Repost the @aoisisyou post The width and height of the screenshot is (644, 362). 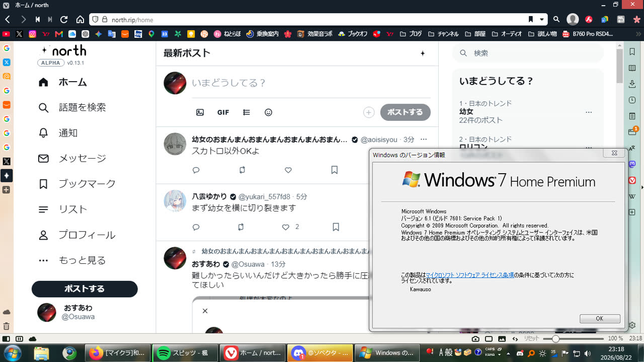pos(242,170)
